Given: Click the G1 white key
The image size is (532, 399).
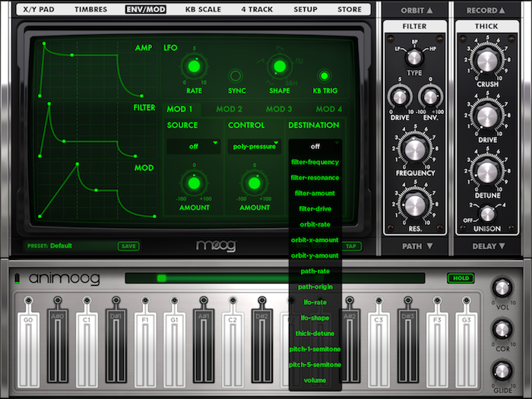Looking at the screenshot, I should click(x=174, y=350).
